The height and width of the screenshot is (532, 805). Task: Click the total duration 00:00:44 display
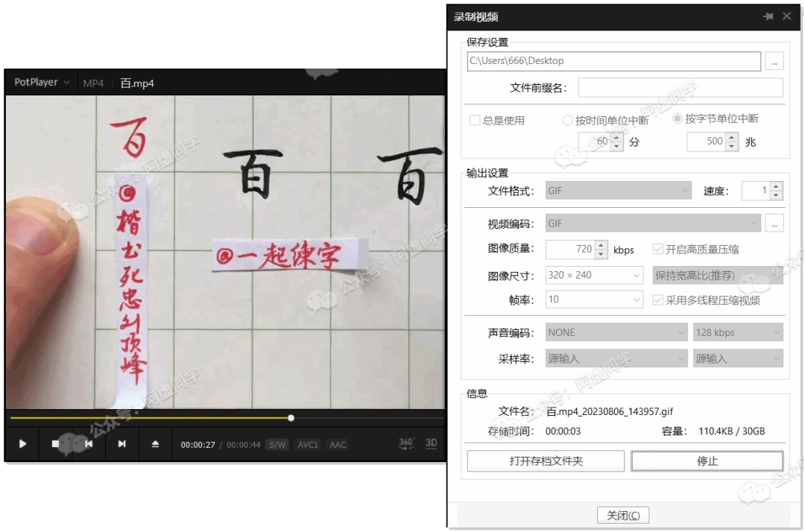(243, 445)
